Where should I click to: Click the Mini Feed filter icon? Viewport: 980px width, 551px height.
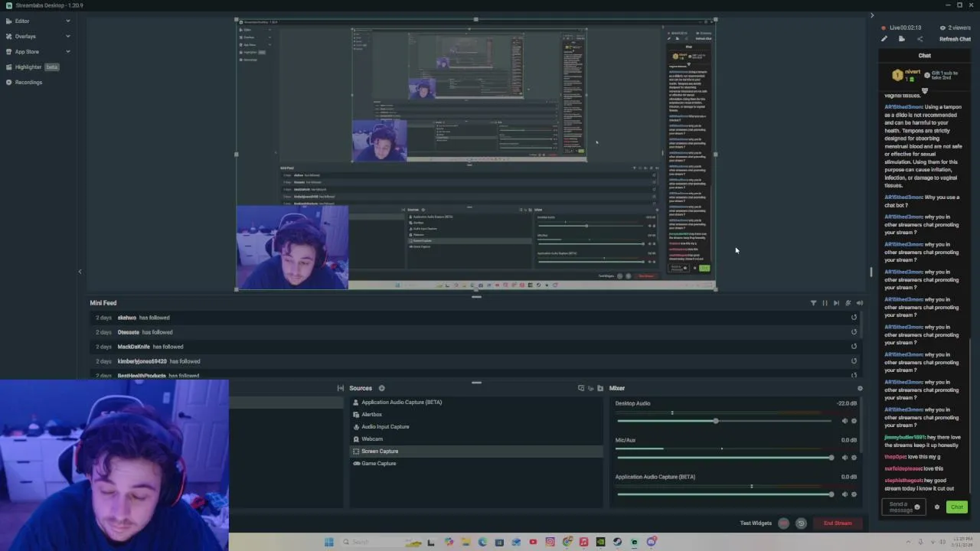[x=813, y=303]
